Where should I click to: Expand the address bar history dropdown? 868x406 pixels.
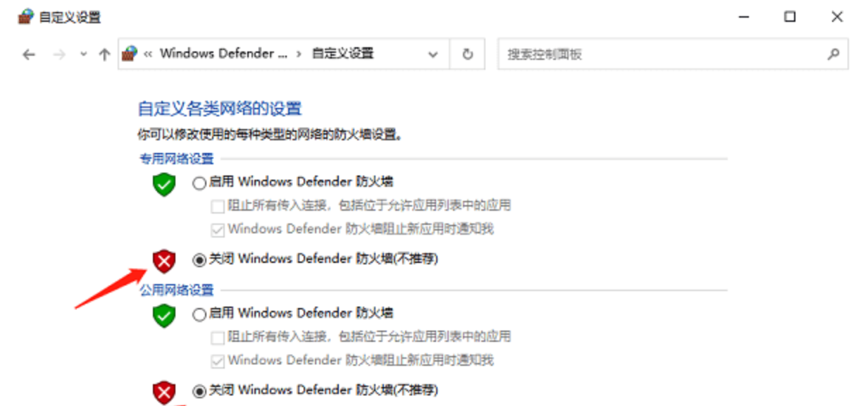(433, 54)
